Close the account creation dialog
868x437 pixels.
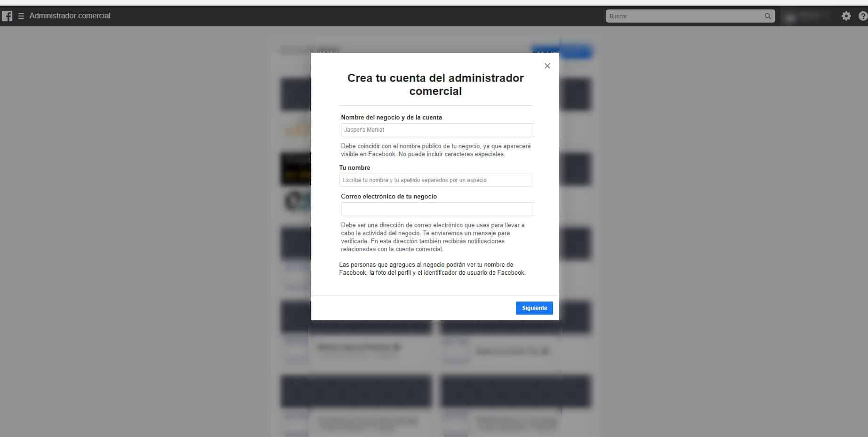point(547,66)
